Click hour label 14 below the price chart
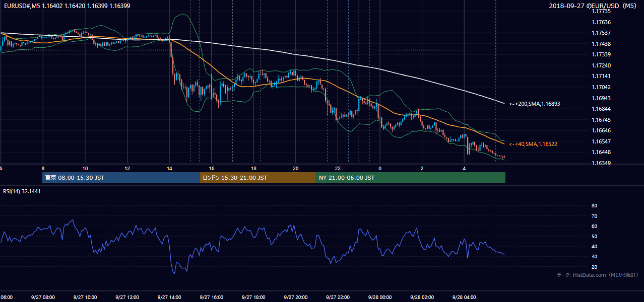 tap(169, 168)
